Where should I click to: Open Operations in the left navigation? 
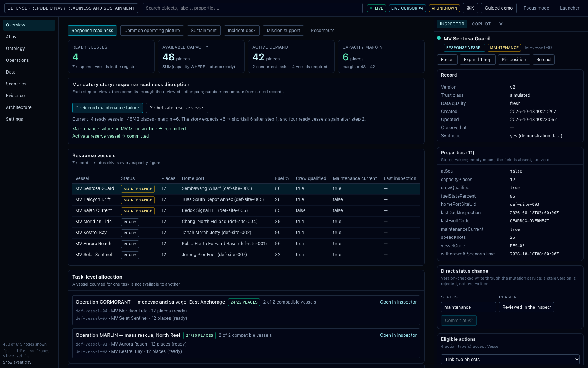pos(29,60)
